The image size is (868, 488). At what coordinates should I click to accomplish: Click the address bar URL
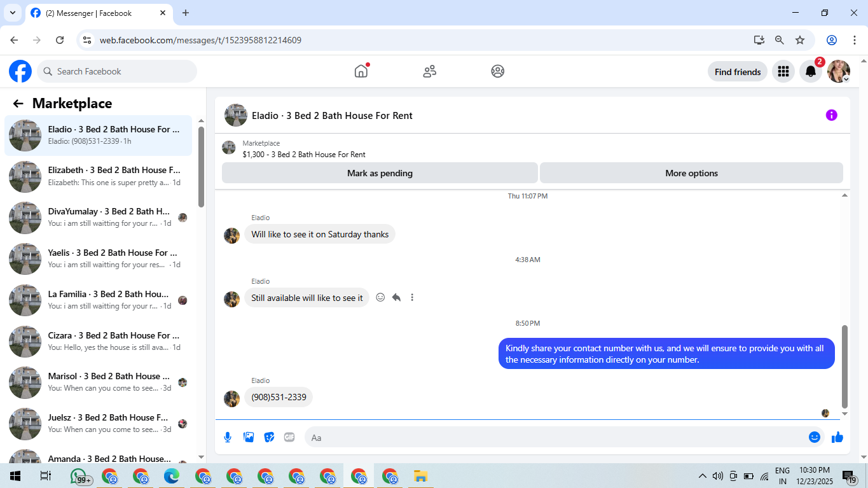200,40
